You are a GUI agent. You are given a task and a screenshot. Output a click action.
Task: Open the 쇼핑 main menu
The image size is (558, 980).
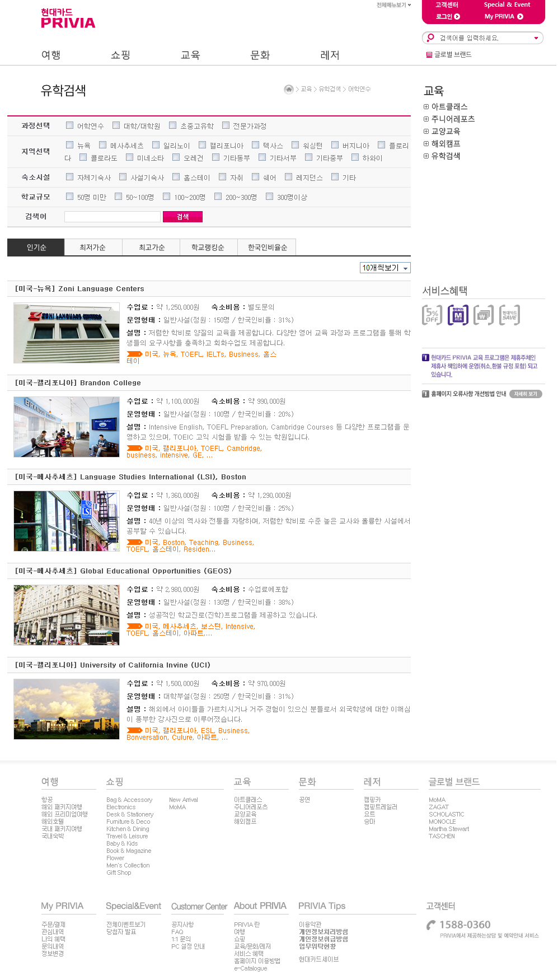(x=120, y=55)
